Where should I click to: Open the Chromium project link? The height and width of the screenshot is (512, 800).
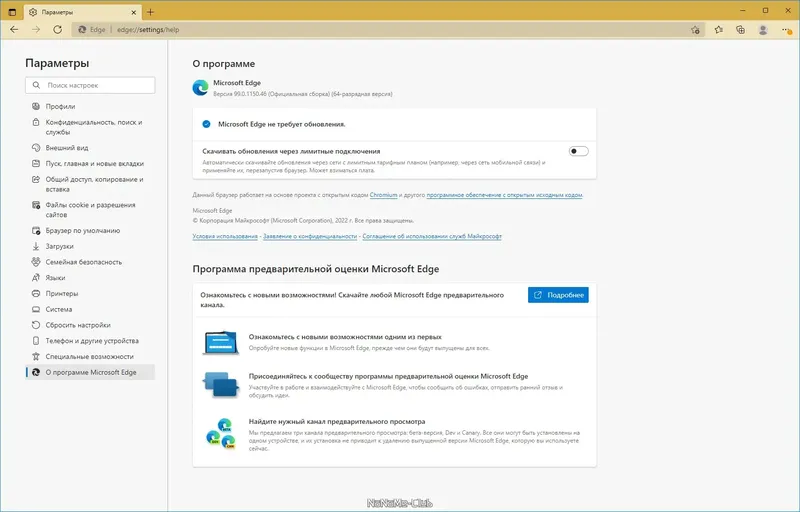pos(383,195)
